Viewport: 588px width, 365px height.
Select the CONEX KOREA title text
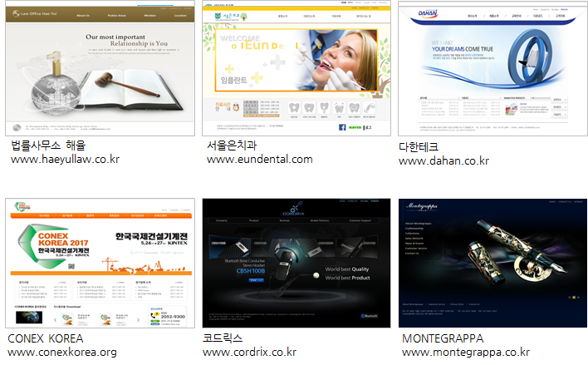click(x=46, y=338)
